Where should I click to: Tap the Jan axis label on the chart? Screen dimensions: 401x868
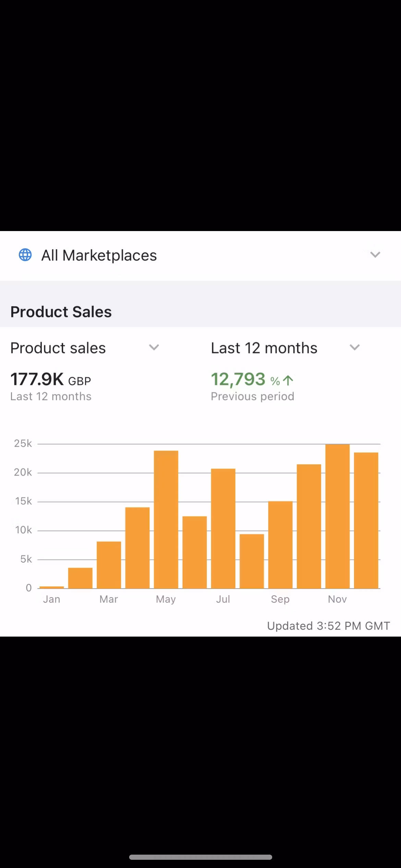(52, 599)
